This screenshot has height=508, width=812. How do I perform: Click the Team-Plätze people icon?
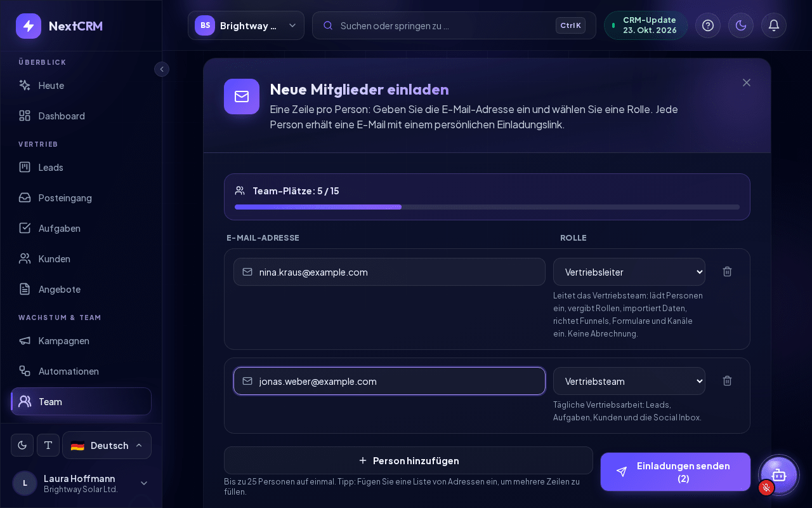pos(240,190)
